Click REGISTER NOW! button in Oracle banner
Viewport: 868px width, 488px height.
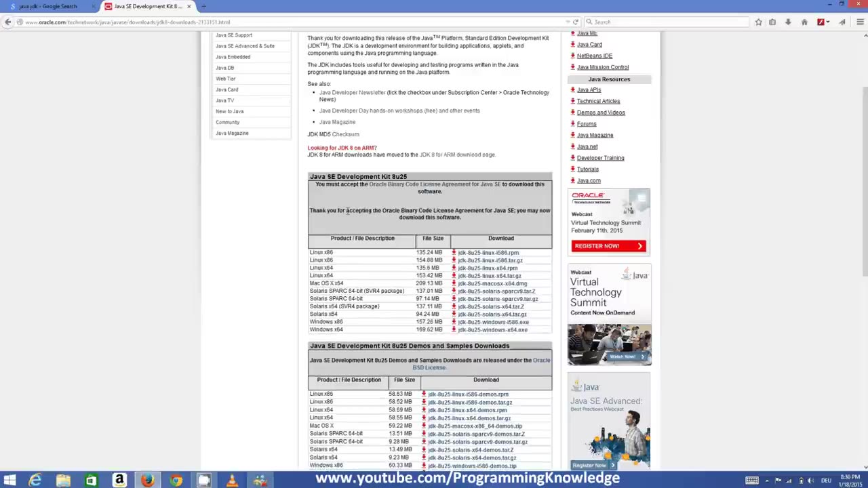tap(609, 246)
